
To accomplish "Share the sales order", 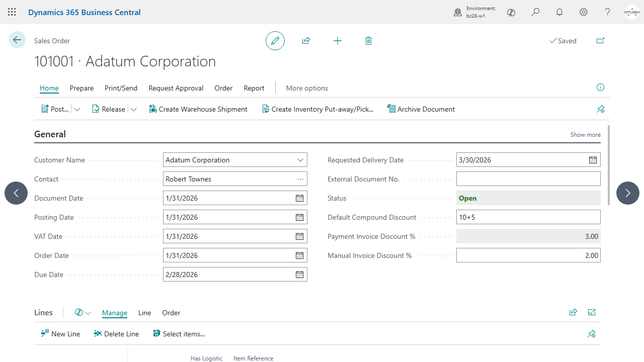I will (306, 41).
